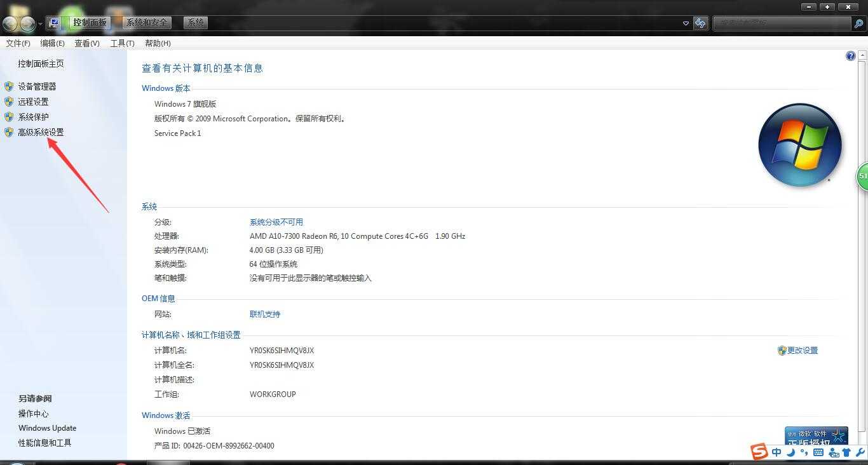Click the Sogou S input method logo

759,452
